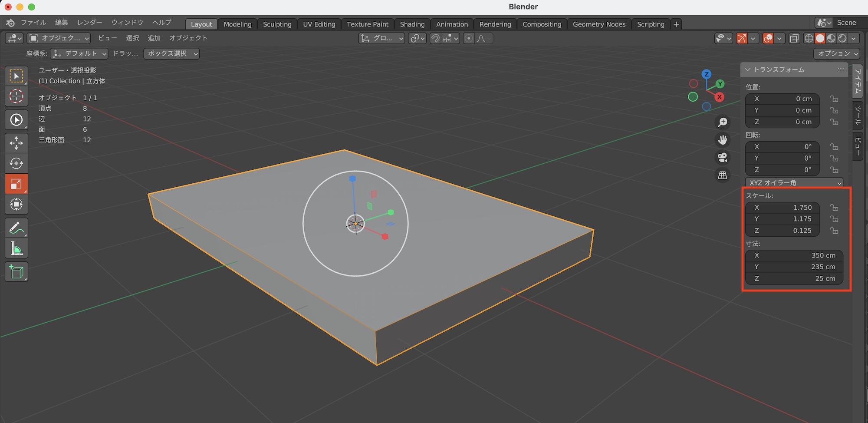This screenshot has width=868, height=423.
Task: Open the ボックス選択 drag dropdown
Action: [172, 53]
